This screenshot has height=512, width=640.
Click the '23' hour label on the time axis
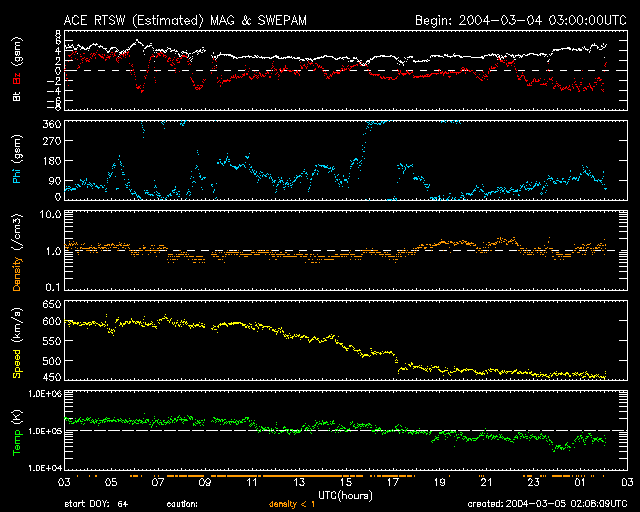(x=533, y=483)
